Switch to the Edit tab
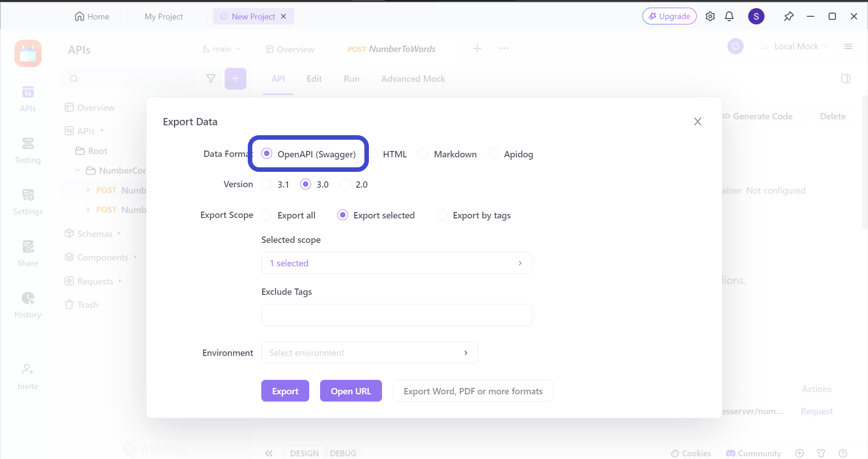868x459 pixels. 314,79
